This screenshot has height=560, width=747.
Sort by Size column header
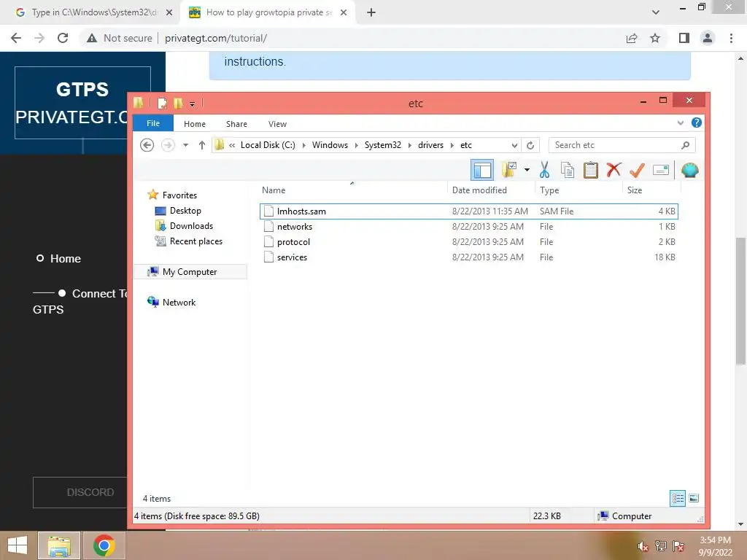[635, 190]
